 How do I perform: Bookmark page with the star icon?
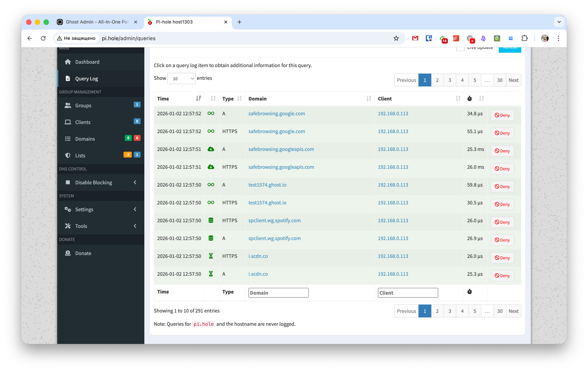(x=396, y=38)
